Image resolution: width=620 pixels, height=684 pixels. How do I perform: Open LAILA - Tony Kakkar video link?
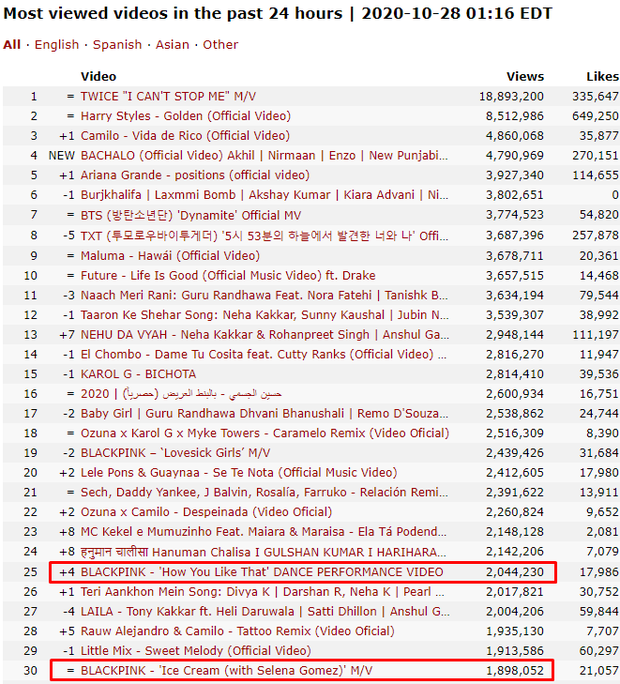(265, 611)
